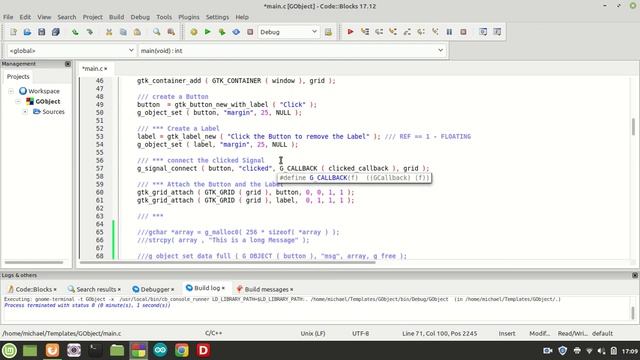Close the Build log tab

tap(223, 288)
